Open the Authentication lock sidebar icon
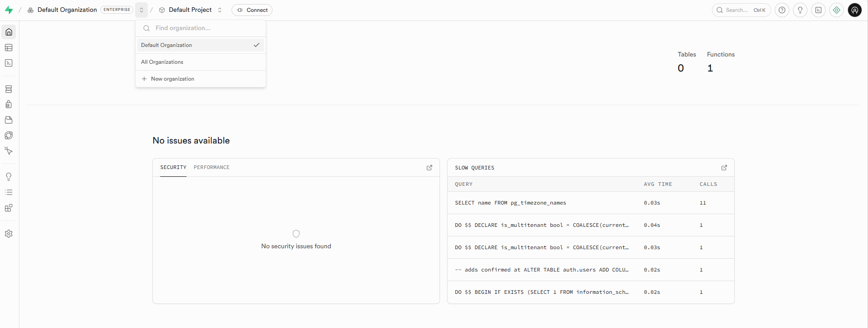 pos(9,105)
